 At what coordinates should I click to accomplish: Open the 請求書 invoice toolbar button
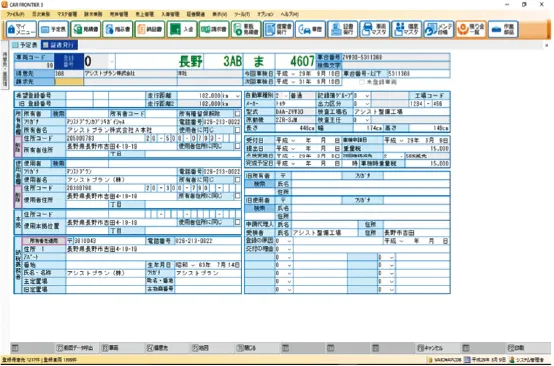214,29
